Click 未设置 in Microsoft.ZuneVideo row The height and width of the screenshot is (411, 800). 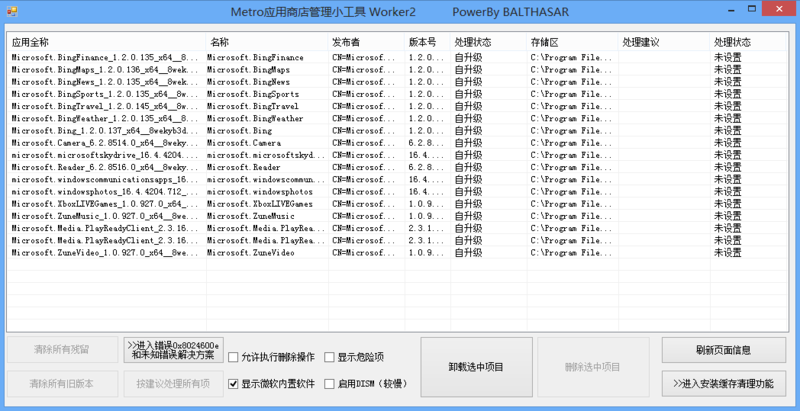pyautogui.click(x=728, y=252)
